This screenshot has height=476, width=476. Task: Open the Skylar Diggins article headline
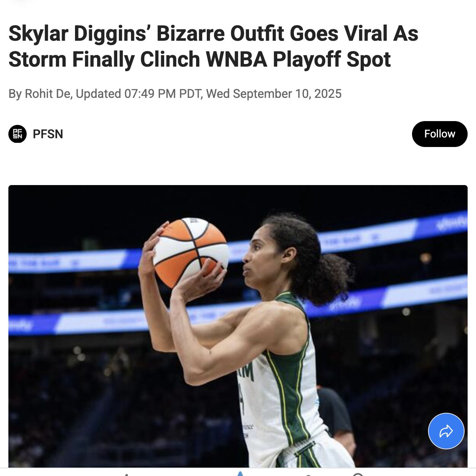click(213, 46)
